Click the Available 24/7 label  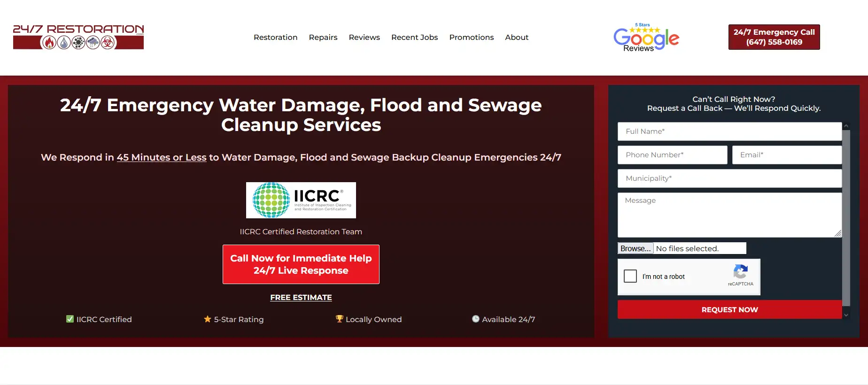[509, 319]
